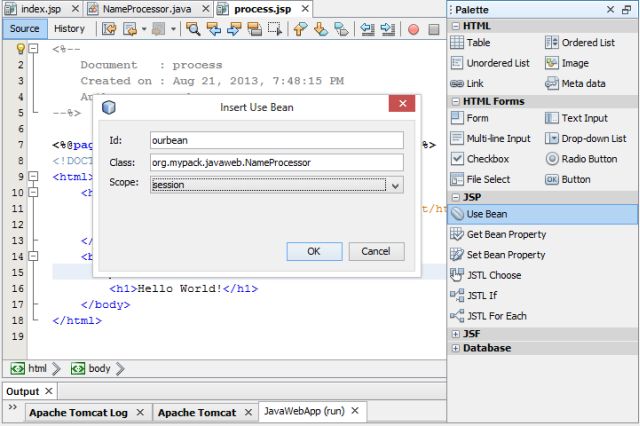Select Set Bean Property palette item

(x=498, y=255)
